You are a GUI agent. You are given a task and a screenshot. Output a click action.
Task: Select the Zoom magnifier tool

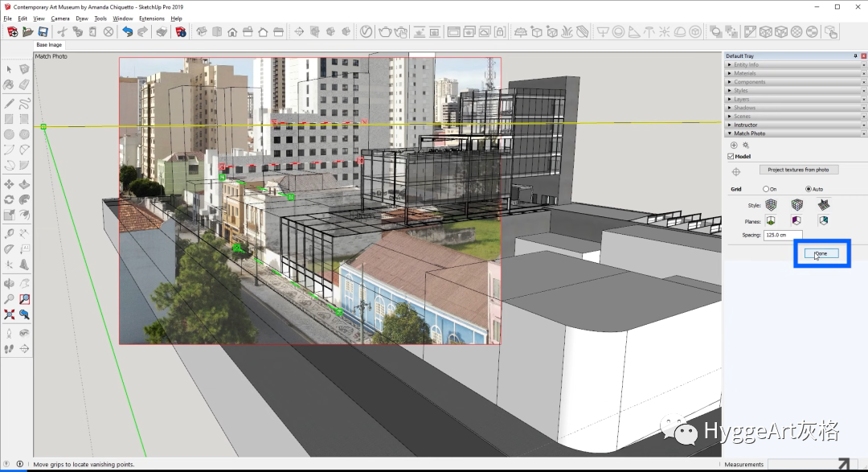[9, 299]
